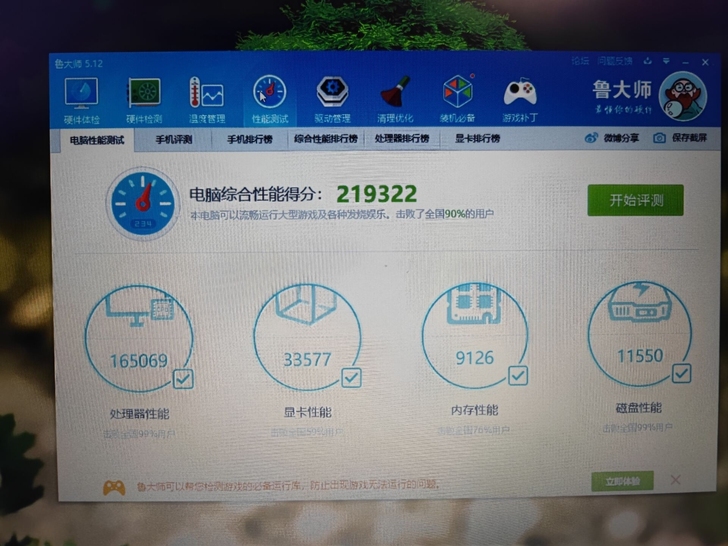Open the 问题反馈 feedback link
This screenshot has width=728, height=546.
pos(615,61)
